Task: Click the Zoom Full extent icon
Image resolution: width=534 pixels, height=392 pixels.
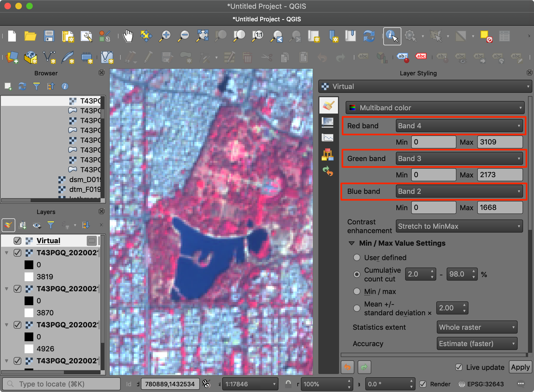Action: [202, 36]
